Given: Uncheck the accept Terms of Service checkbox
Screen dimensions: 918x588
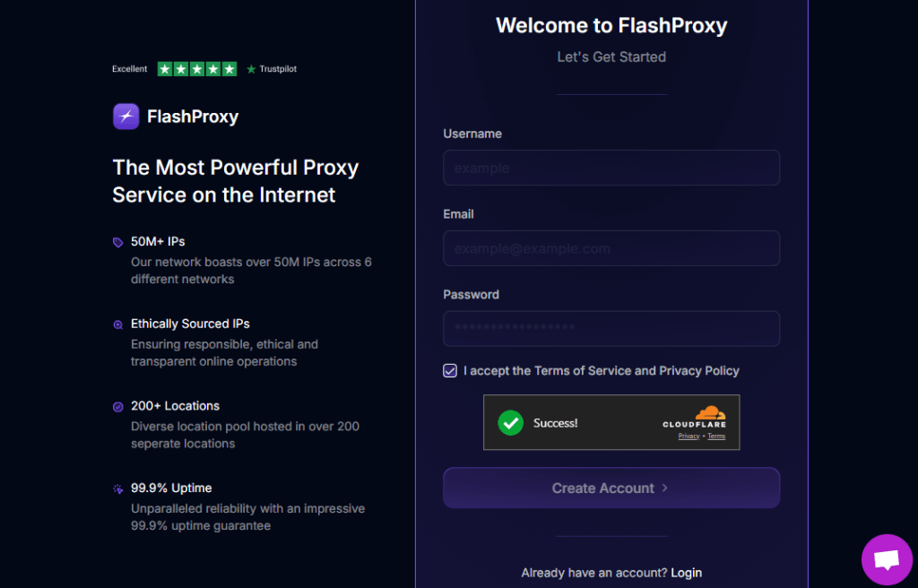Looking at the screenshot, I should point(450,371).
